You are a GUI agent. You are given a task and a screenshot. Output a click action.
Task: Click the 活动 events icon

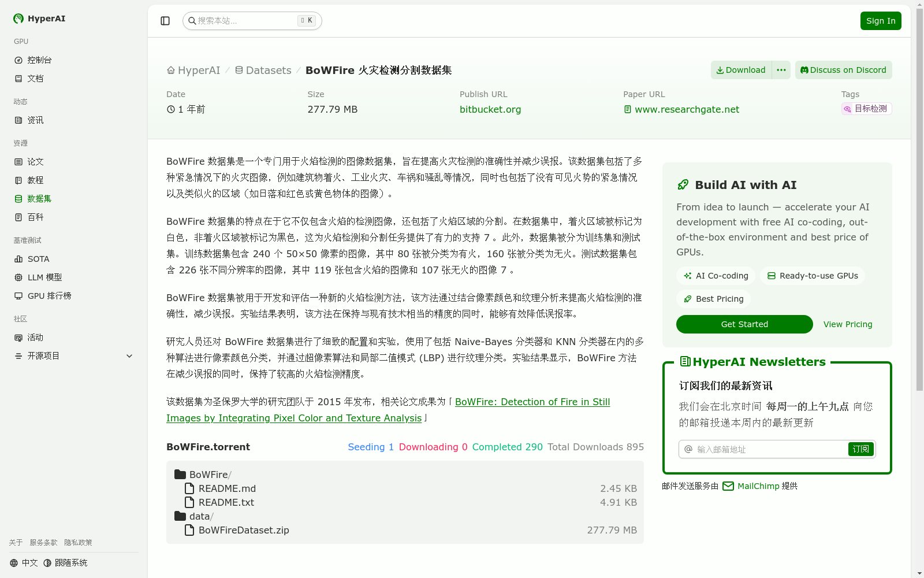pyautogui.click(x=18, y=338)
